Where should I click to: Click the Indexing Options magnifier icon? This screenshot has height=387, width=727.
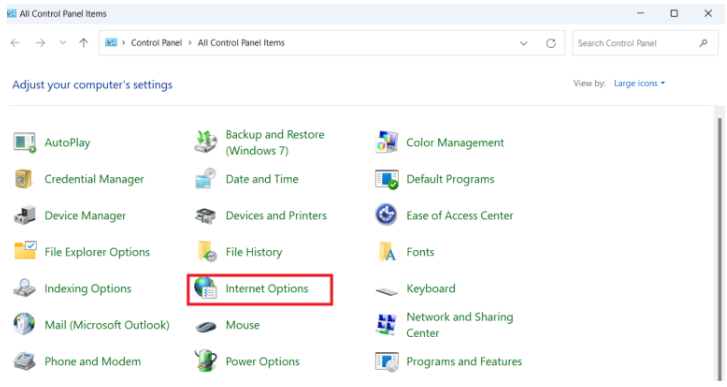[25, 288]
